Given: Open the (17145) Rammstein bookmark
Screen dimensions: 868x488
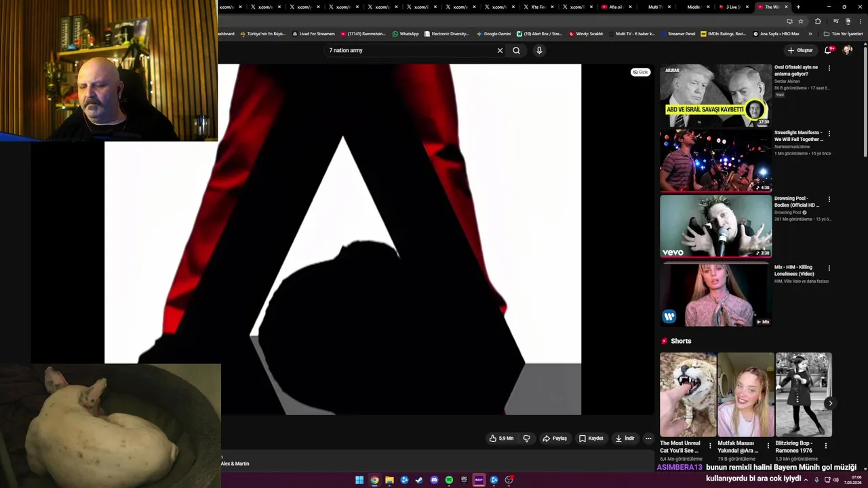Looking at the screenshot, I should [x=363, y=34].
